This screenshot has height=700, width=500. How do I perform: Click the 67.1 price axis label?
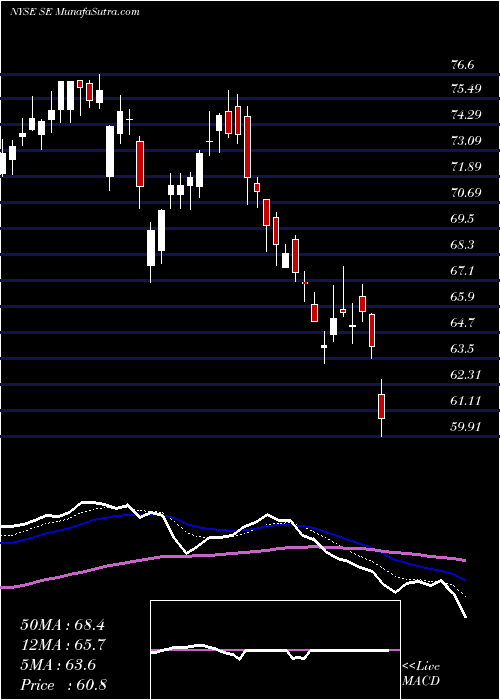(x=462, y=271)
